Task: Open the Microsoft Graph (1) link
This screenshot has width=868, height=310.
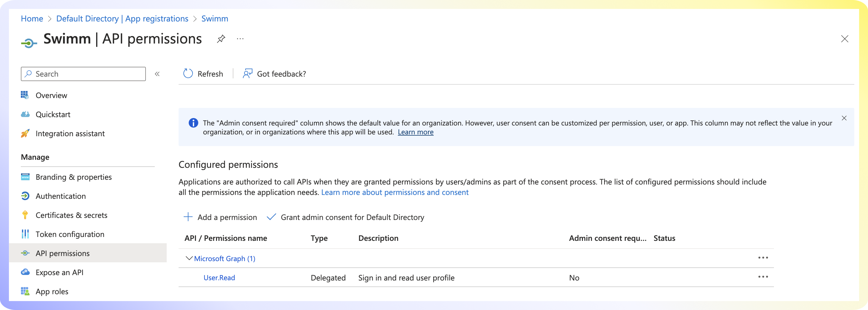Action: 225,259
